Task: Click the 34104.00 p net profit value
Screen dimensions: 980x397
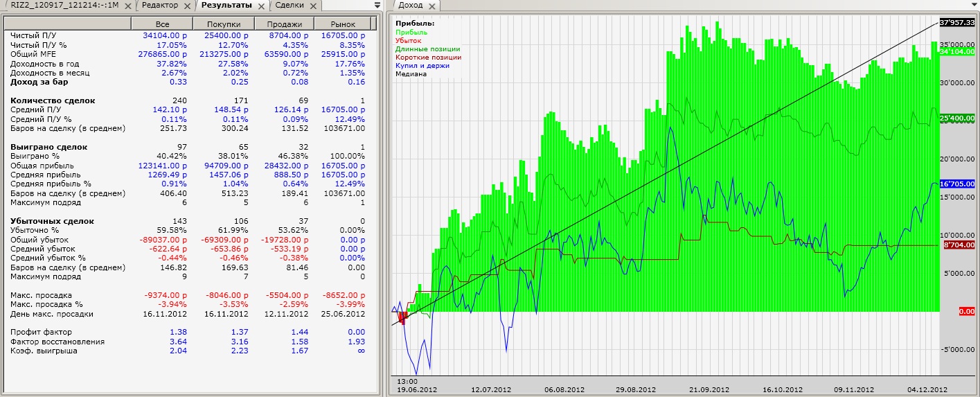Action: point(165,35)
